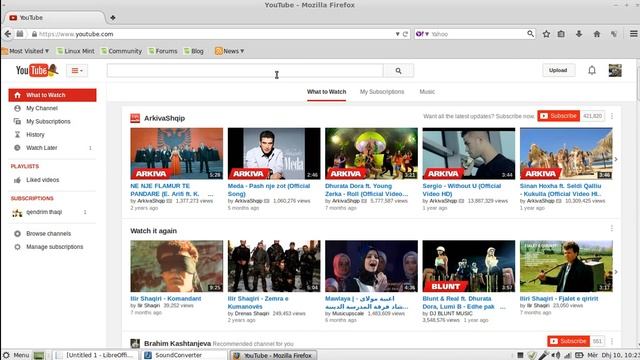
Task: Open the account avatar menu
Action: (x=615, y=71)
